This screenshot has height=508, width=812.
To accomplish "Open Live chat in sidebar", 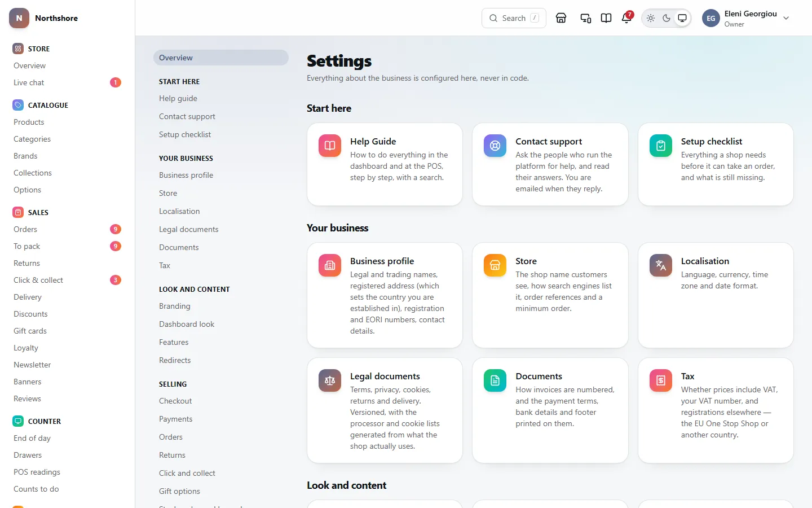I will (x=68, y=82).
